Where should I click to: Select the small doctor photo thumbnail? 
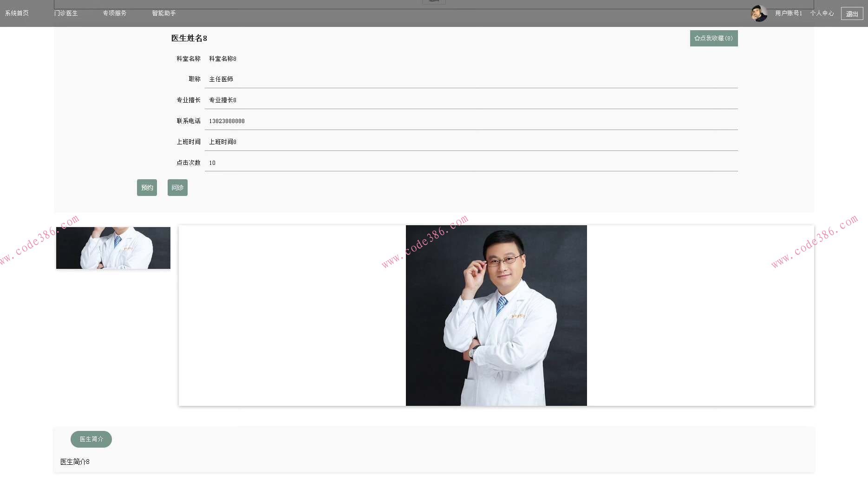click(x=113, y=248)
